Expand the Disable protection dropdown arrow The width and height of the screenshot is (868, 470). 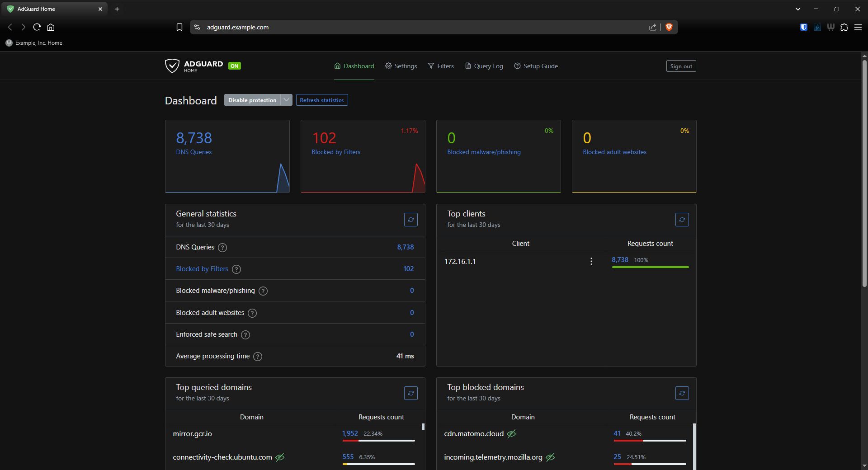pos(286,100)
